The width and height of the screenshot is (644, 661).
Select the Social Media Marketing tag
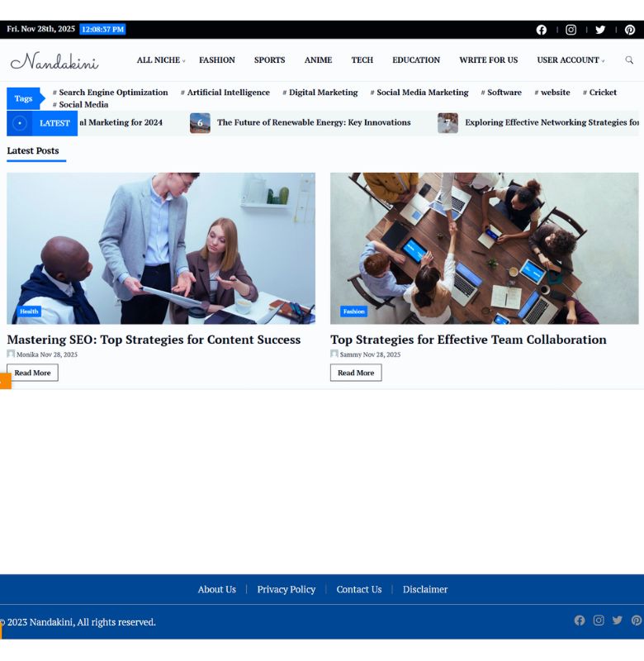coord(419,93)
